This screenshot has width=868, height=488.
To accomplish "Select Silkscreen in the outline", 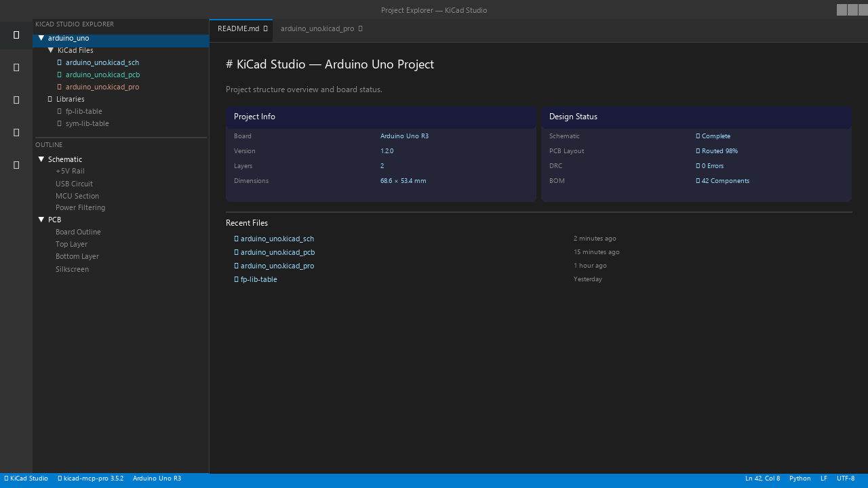I will pyautogui.click(x=72, y=269).
